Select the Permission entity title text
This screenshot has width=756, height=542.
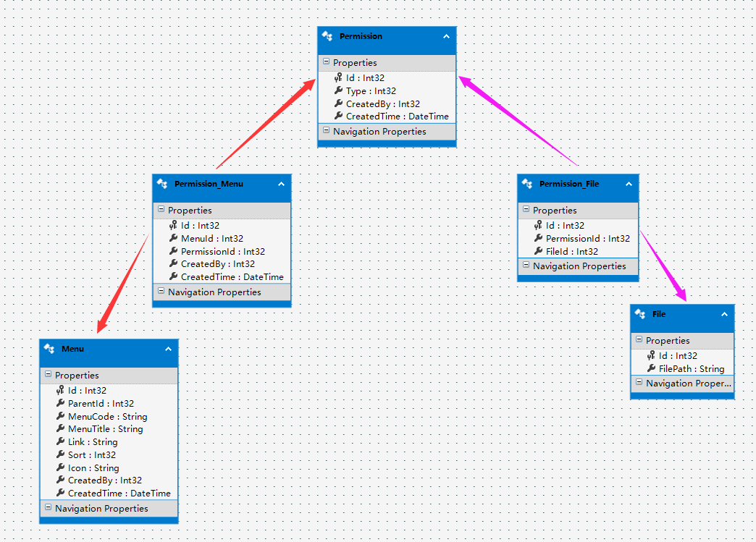pyautogui.click(x=361, y=36)
